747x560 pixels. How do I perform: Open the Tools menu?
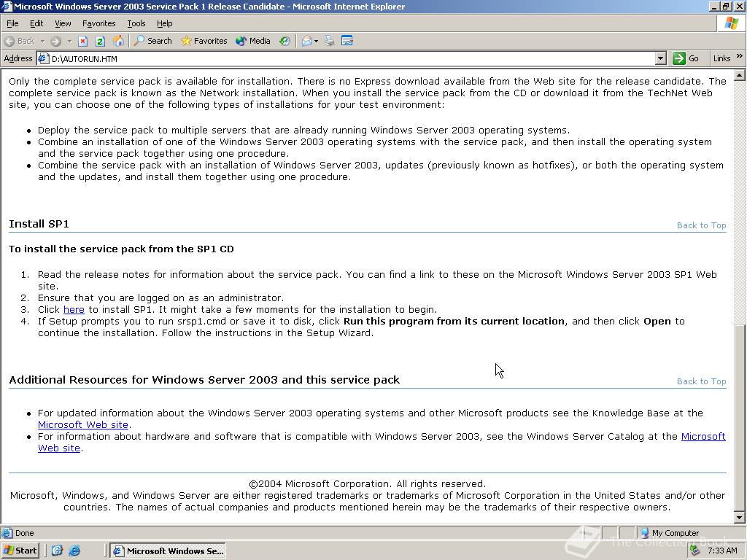tap(136, 23)
